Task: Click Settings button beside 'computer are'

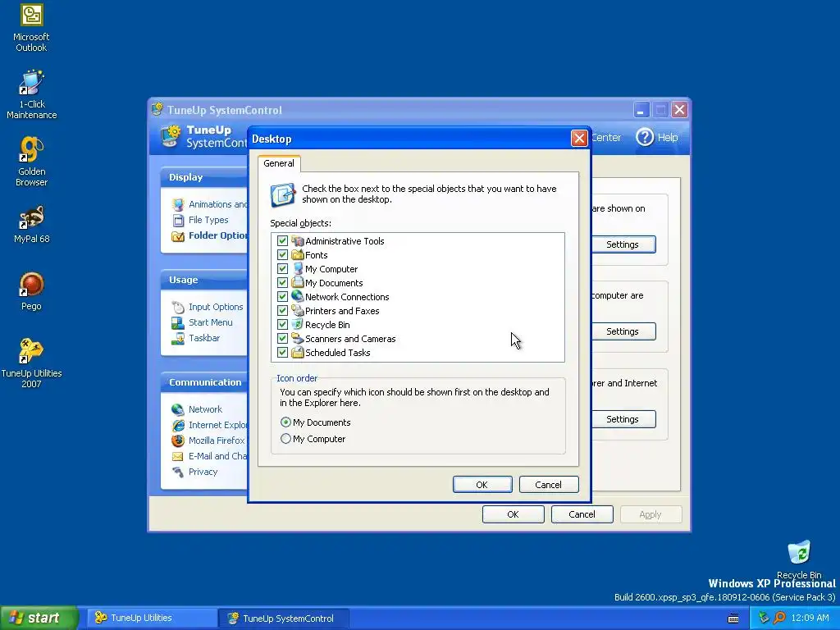Action: click(x=623, y=331)
